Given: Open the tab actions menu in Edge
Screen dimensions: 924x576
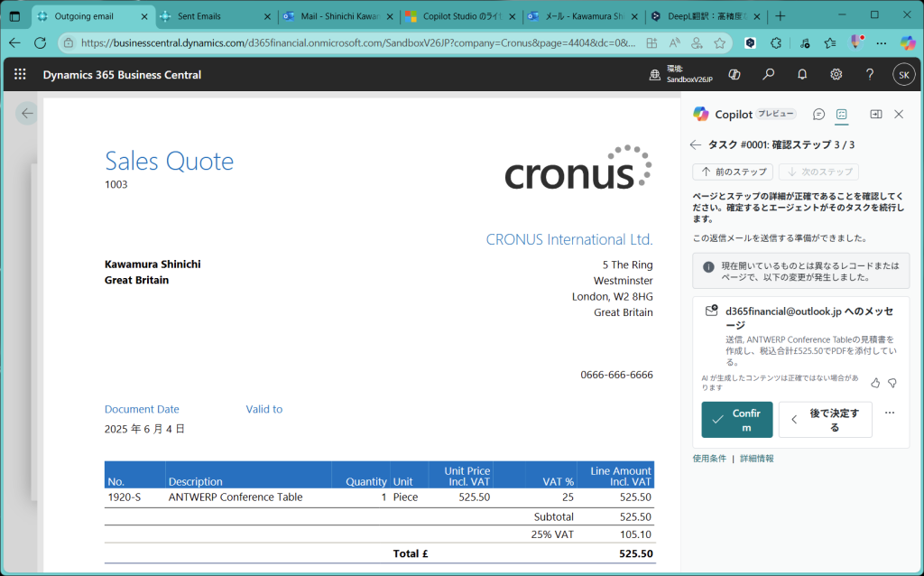Looking at the screenshot, I should tap(14, 16).
